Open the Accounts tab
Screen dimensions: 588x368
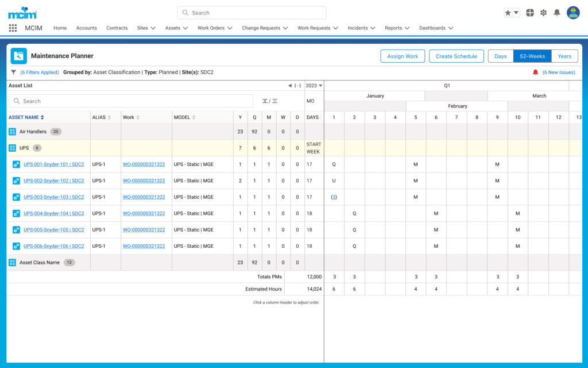click(x=87, y=28)
